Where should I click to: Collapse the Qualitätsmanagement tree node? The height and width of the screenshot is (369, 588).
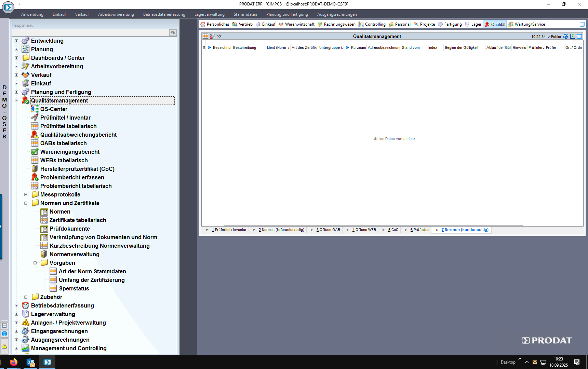[16, 100]
